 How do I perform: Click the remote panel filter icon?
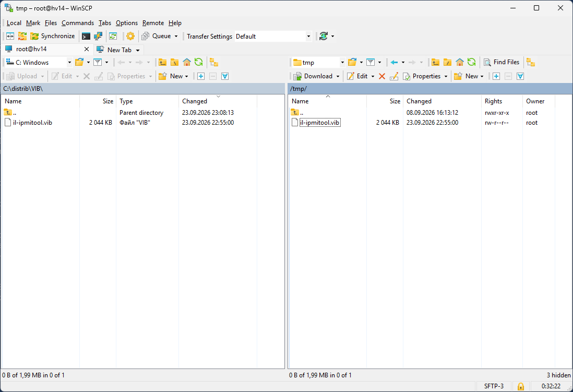click(371, 62)
